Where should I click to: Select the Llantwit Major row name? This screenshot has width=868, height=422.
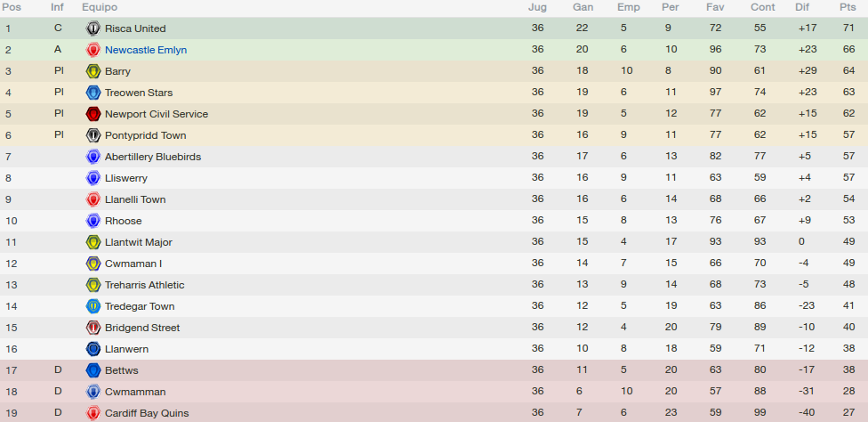139,242
